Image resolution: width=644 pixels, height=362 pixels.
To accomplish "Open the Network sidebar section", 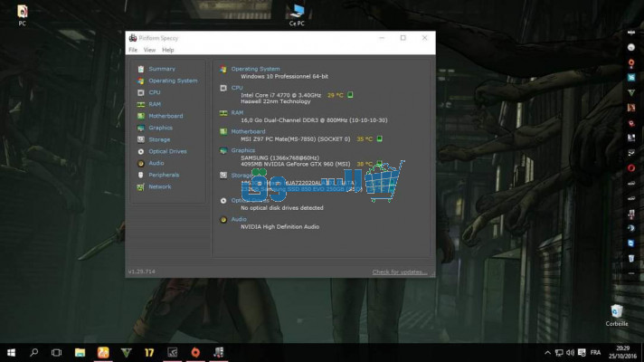I will [x=159, y=186].
